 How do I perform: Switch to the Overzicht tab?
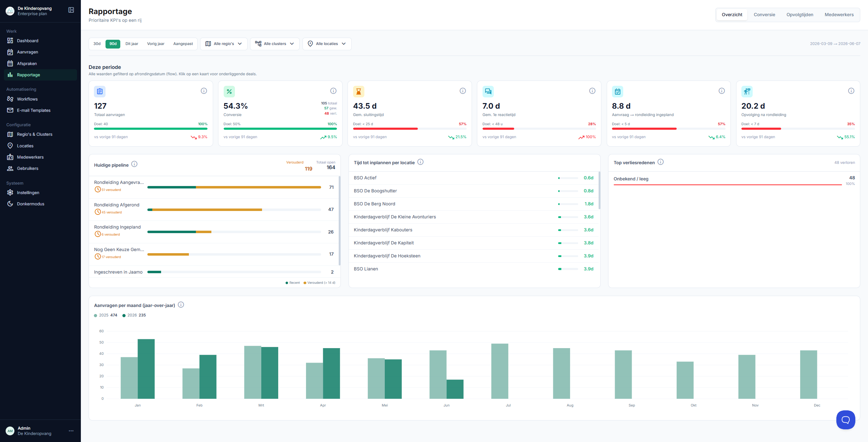[732, 15]
